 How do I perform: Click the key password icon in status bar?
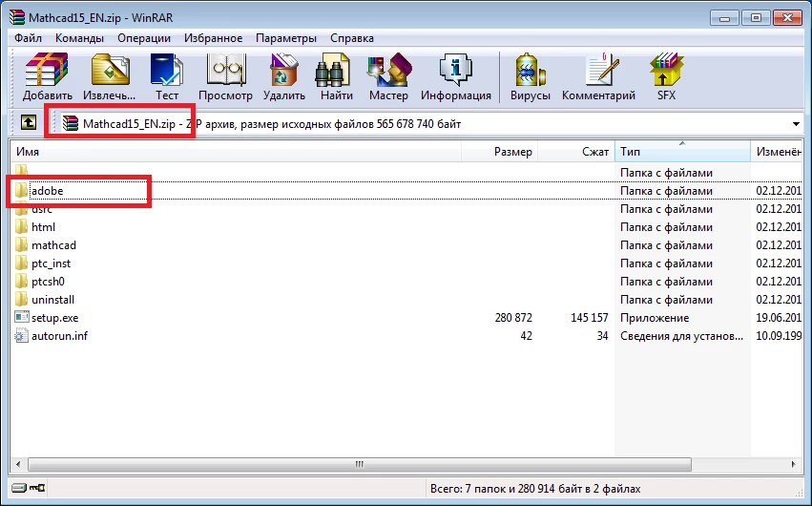point(37,488)
